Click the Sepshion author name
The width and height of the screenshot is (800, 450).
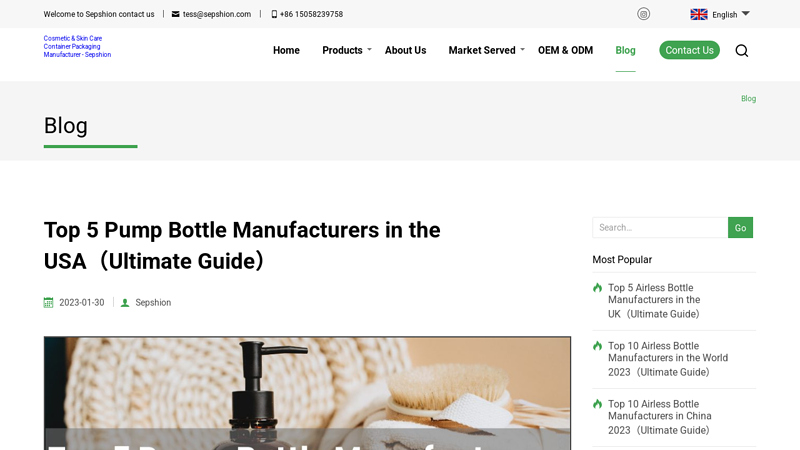pos(153,303)
